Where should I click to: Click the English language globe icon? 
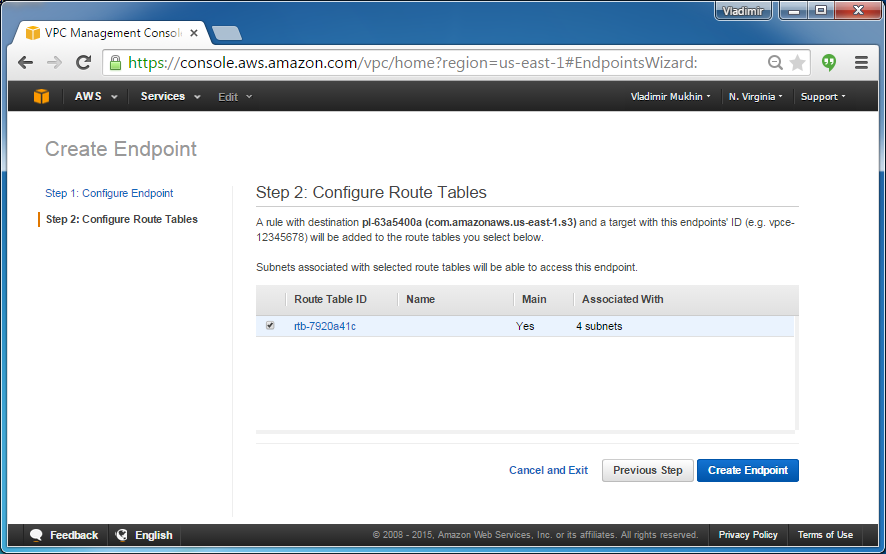click(x=121, y=535)
